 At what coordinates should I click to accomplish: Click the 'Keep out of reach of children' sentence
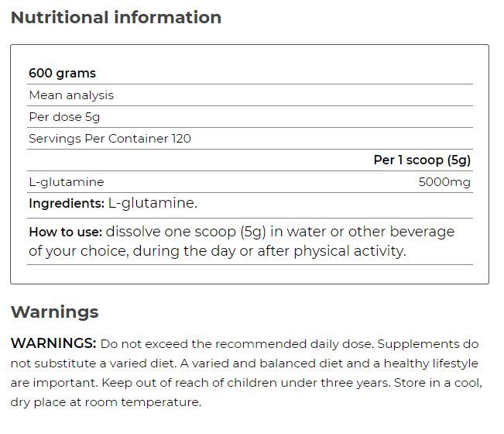(x=246, y=383)
